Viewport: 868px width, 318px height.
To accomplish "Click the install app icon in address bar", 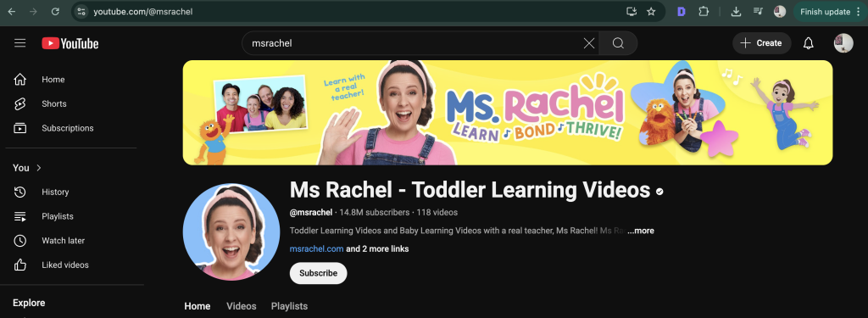I will pyautogui.click(x=631, y=12).
